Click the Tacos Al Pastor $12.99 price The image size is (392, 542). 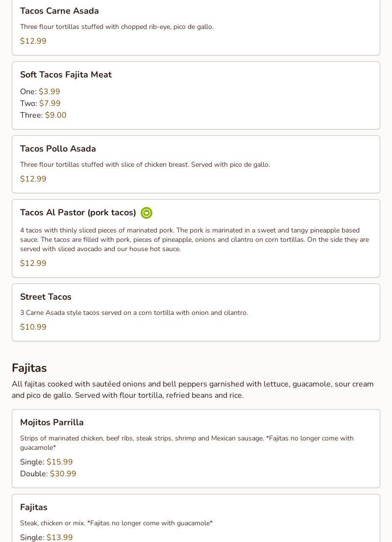pos(33,263)
